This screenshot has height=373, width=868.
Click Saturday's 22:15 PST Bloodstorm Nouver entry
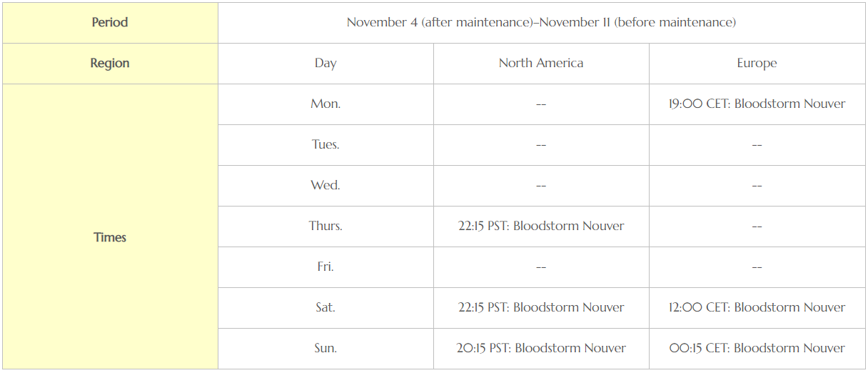[x=541, y=308]
